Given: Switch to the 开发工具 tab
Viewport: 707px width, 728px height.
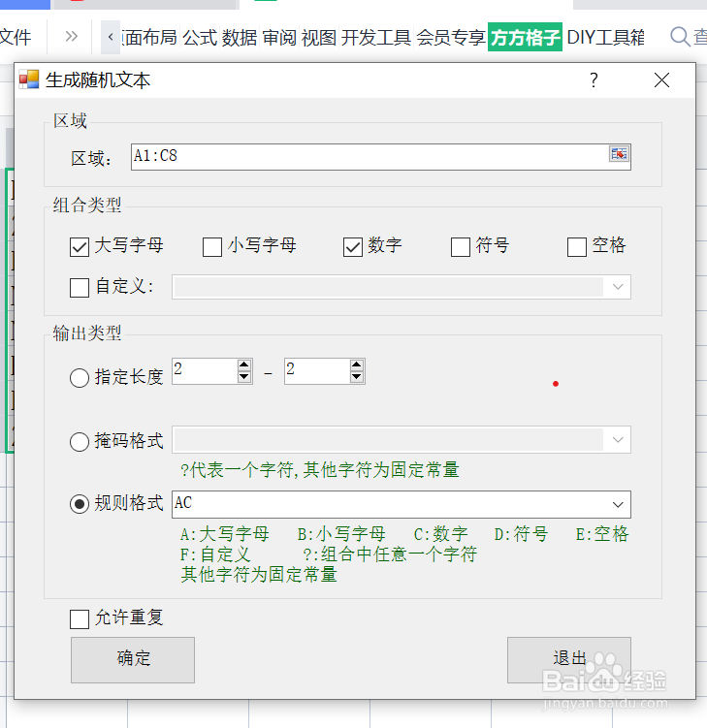Looking at the screenshot, I should coord(376,37).
